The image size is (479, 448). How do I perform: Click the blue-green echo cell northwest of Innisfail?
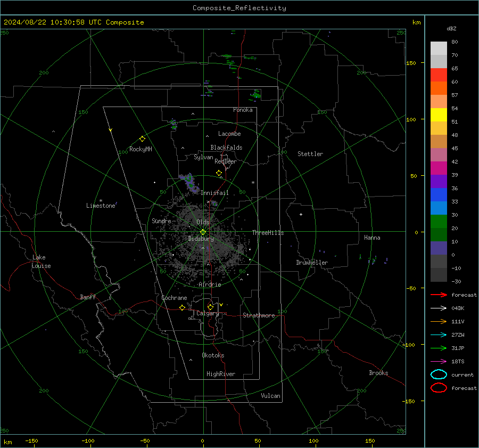click(189, 183)
